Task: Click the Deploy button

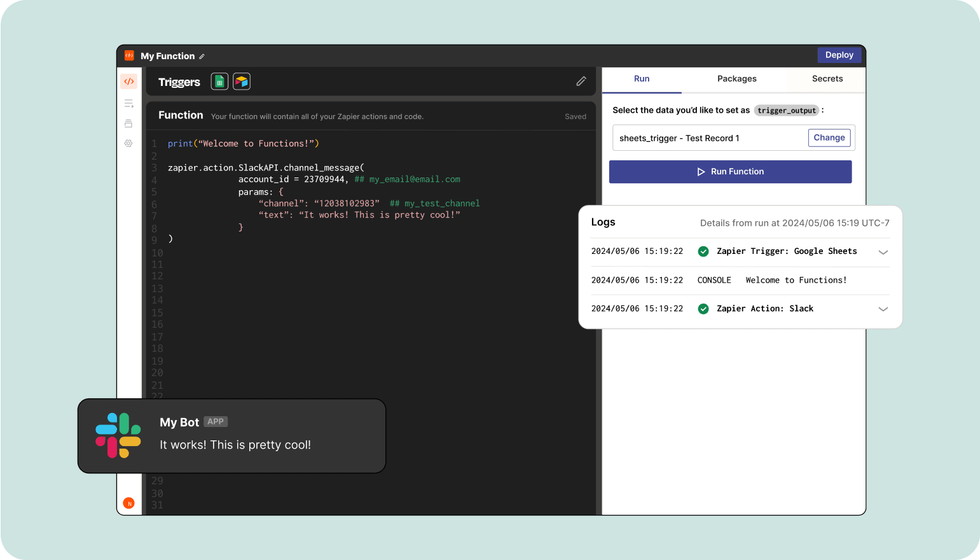Action: pyautogui.click(x=839, y=55)
